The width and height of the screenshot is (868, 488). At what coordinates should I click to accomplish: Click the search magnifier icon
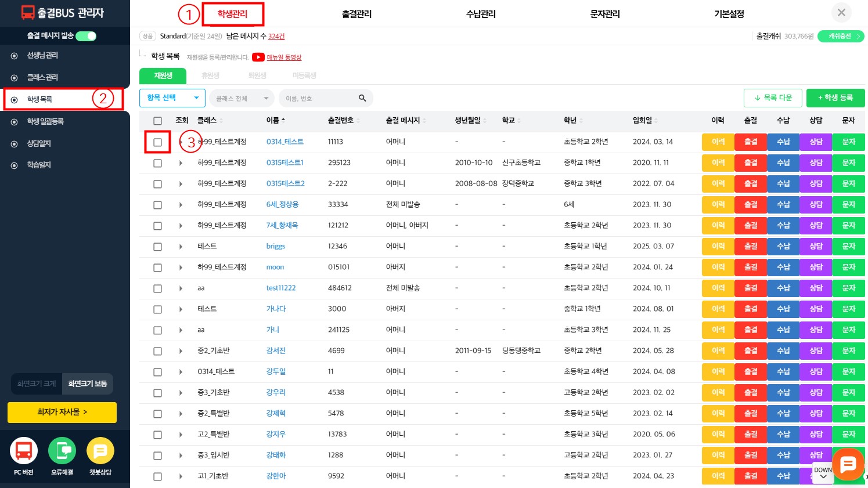point(362,98)
